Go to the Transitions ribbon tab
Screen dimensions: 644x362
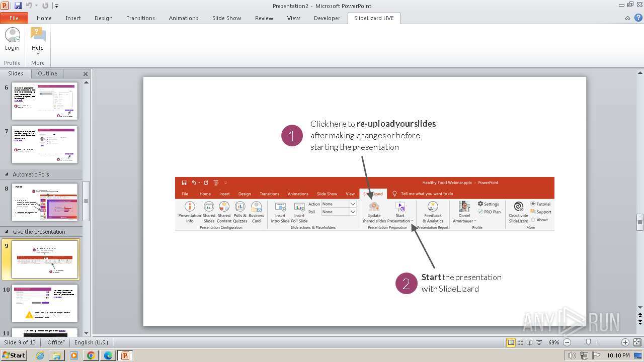click(x=141, y=18)
